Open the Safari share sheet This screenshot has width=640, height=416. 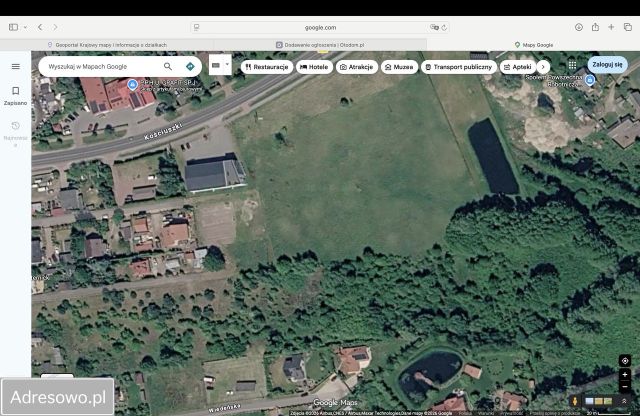(x=595, y=27)
